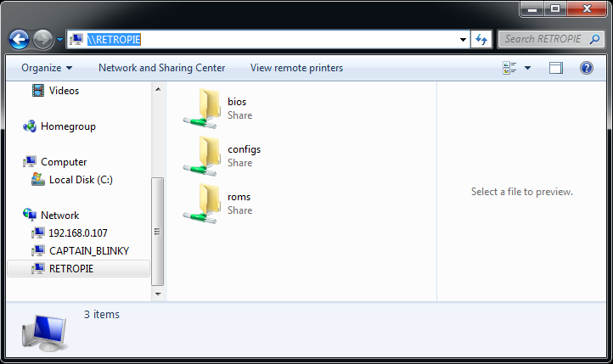The width and height of the screenshot is (613, 364).
Task: Click the roms share name
Action: (239, 197)
